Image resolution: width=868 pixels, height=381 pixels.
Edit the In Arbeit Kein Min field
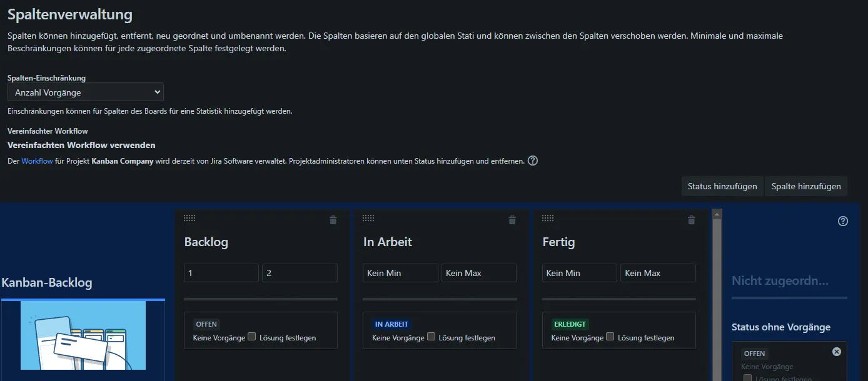[x=400, y=273]
